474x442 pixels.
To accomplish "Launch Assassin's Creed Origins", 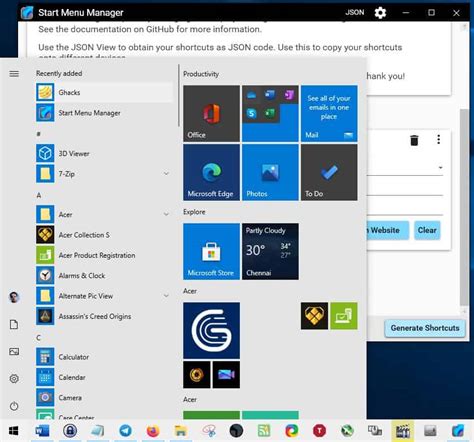I will [x=104, y=316].
